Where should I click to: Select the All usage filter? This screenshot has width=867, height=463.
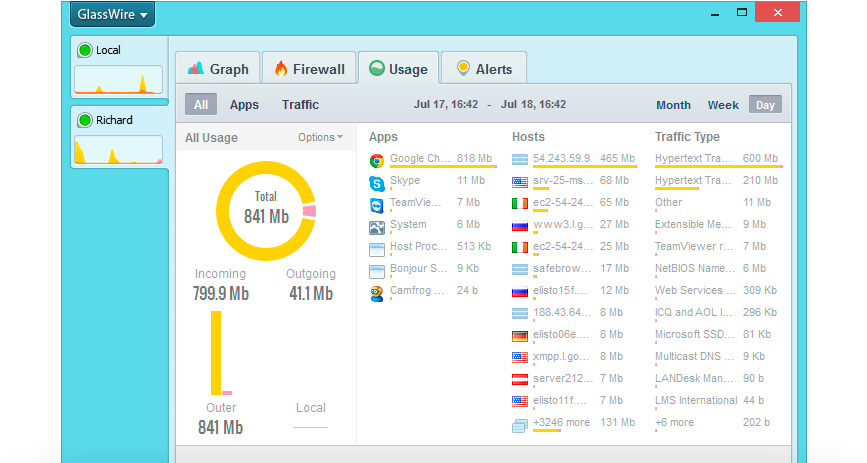[x=201, y=105]
